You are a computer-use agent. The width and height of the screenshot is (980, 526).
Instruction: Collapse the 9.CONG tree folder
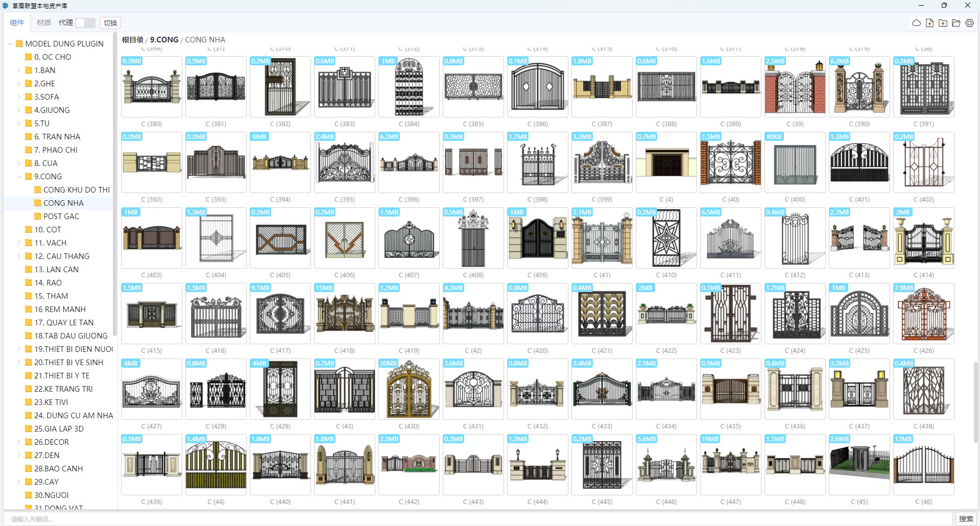click(19, 177)
